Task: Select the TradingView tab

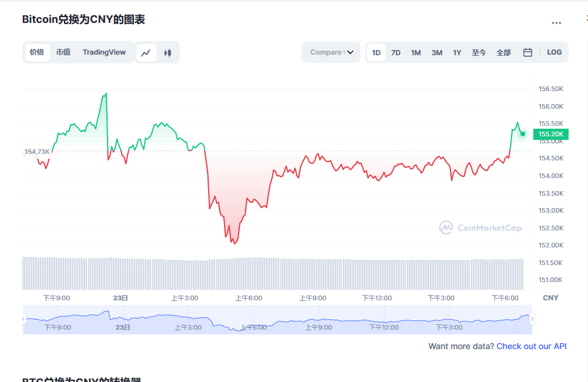Action: point(104,52)
